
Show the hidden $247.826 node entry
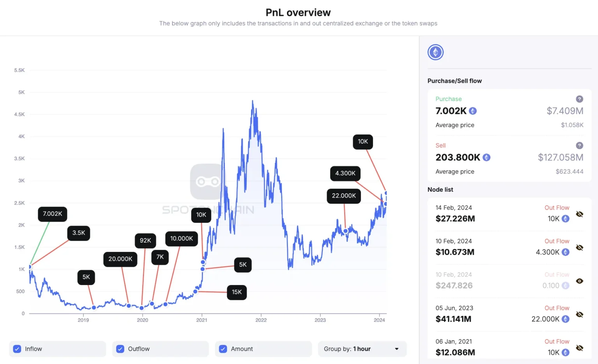(x=579, y=281)
